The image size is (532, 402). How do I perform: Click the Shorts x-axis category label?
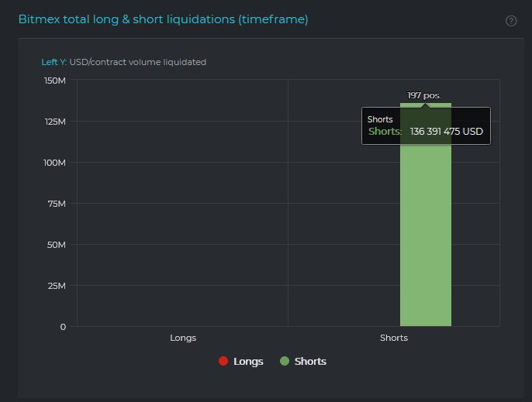(394, 338)
